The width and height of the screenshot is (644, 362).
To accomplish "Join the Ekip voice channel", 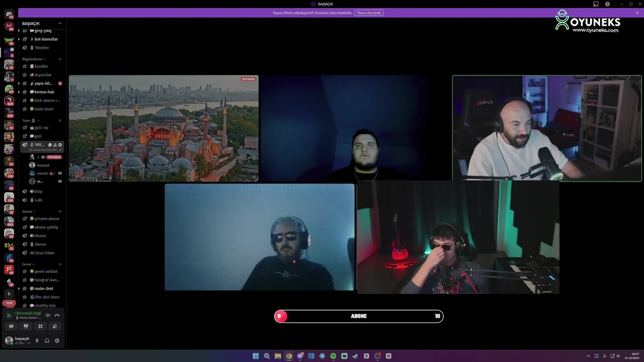I will click(x=41, y=192).
